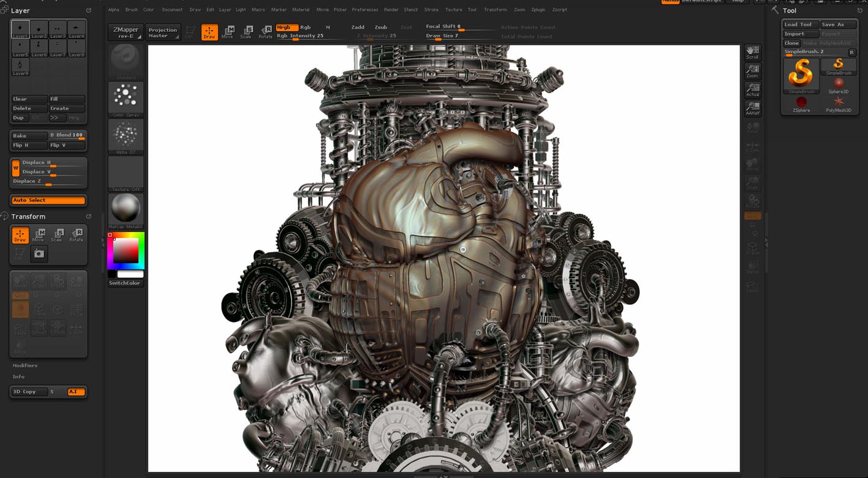This screenshot has height=478, width=868.
Task: Click the Import button in Tool panel
Action: point(801,34)
